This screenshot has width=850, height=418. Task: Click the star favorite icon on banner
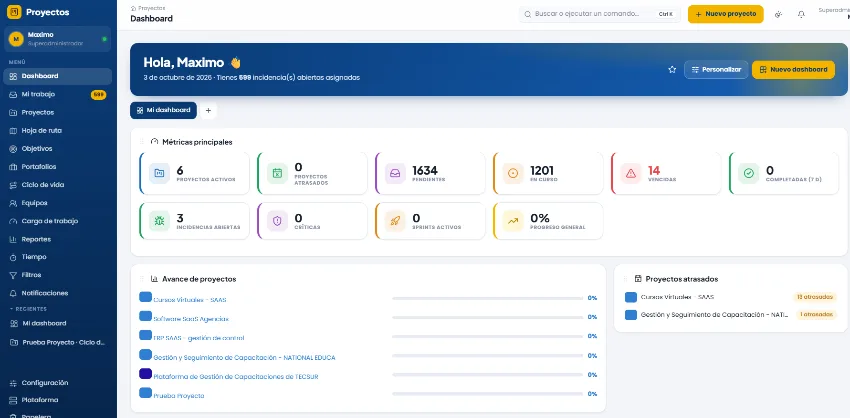coord(672,69)
